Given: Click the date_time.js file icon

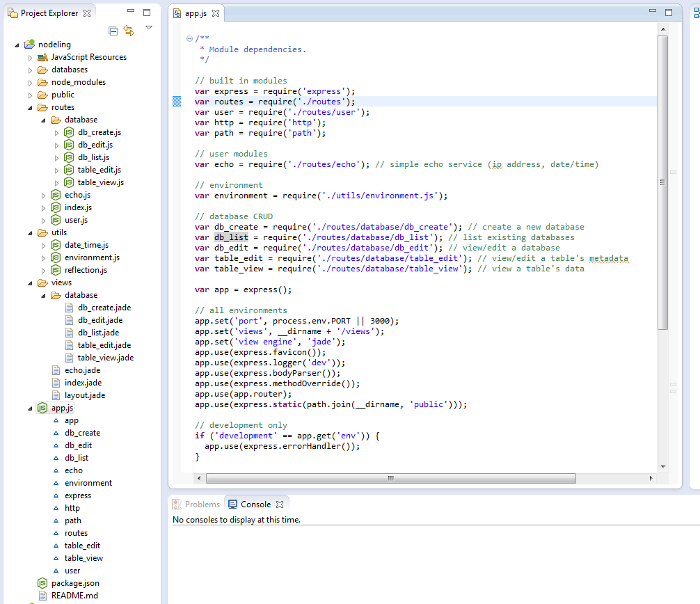Looking at the screenshot, I should point(56,245).
